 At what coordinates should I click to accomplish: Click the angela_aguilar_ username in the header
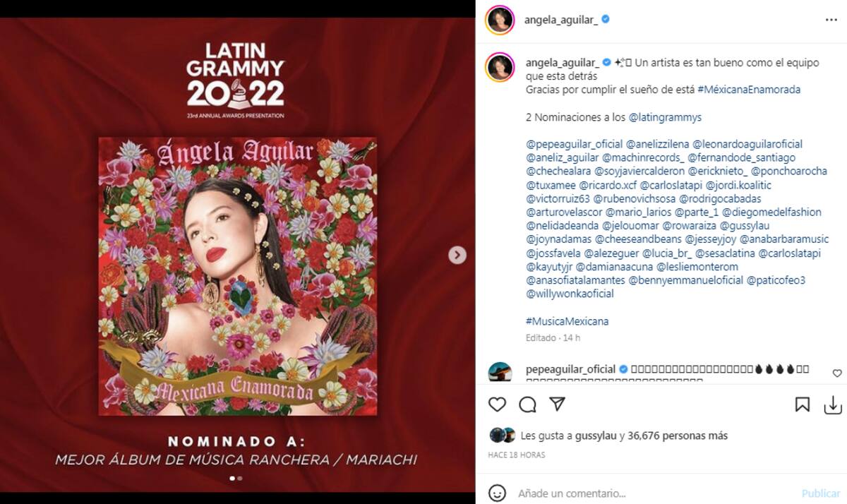coord(561,20)
